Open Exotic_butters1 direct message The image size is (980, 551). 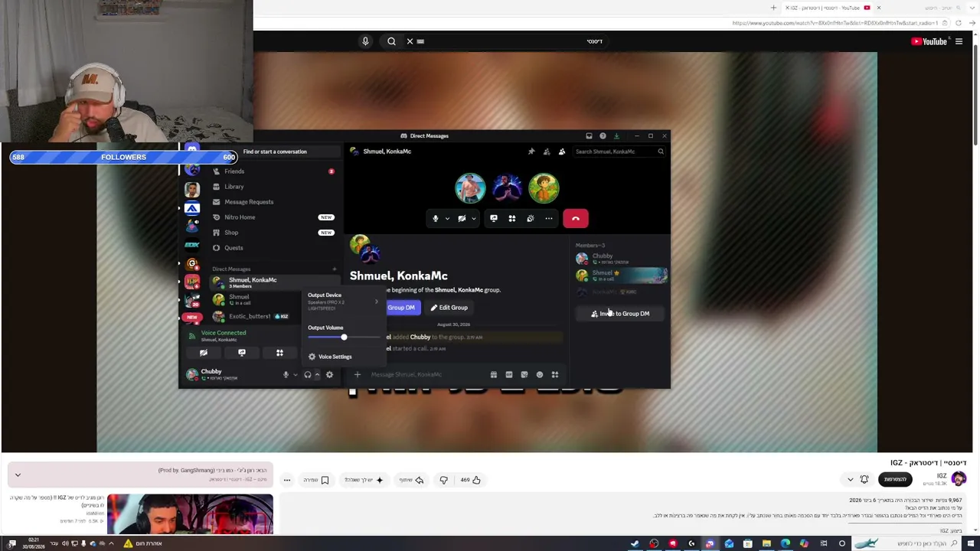click(256, 316)
